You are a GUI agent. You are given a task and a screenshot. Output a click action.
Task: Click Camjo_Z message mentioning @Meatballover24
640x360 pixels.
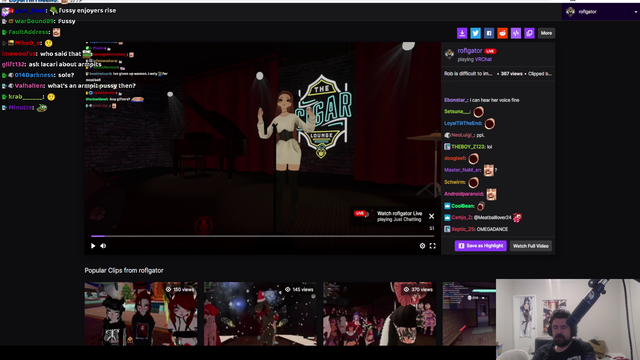tap(492, 218)
